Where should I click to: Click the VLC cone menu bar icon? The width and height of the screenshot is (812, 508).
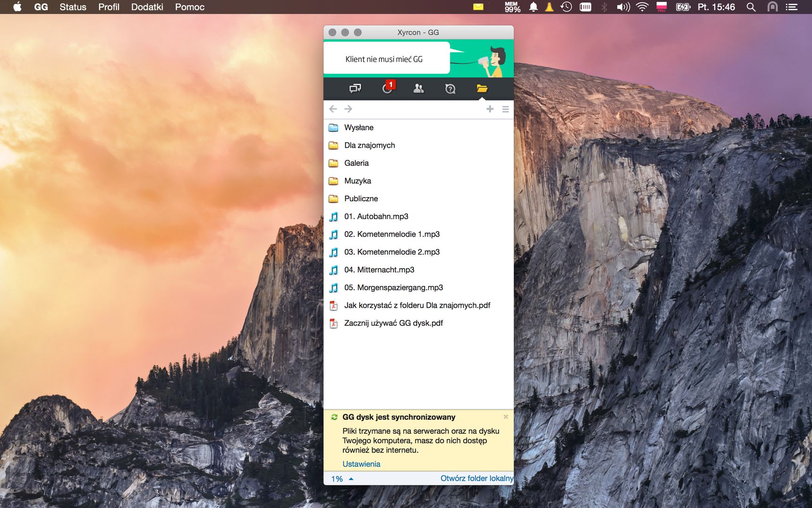(549, 7)
